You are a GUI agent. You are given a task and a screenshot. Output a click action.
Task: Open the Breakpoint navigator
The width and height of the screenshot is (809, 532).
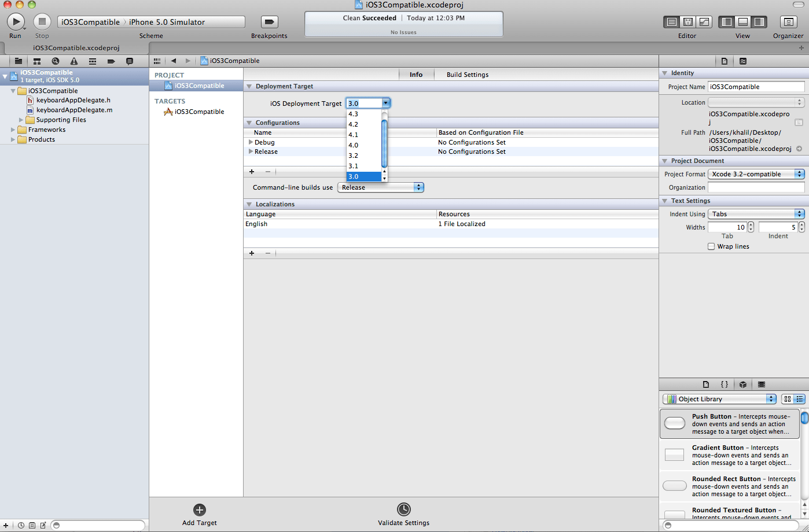pos(111,61)
